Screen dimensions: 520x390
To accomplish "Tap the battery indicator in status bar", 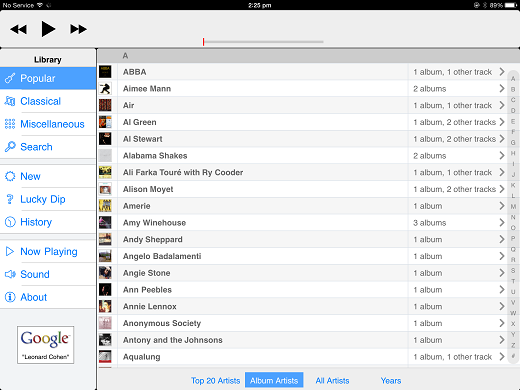I will [510, 5].
